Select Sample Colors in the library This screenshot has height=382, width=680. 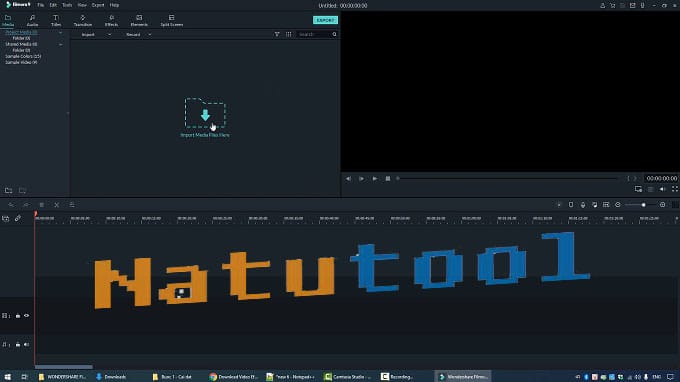[x=23, y=56]
